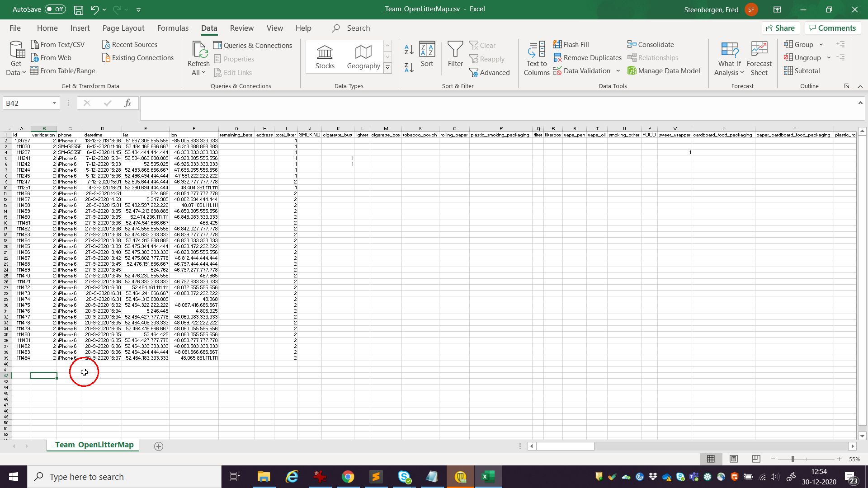
Task: Click the Save icon in title bar
Action: tap(78, 9)
